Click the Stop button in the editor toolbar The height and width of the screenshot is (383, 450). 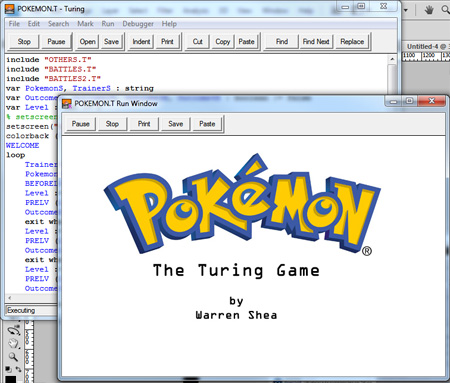coord(24,42)
